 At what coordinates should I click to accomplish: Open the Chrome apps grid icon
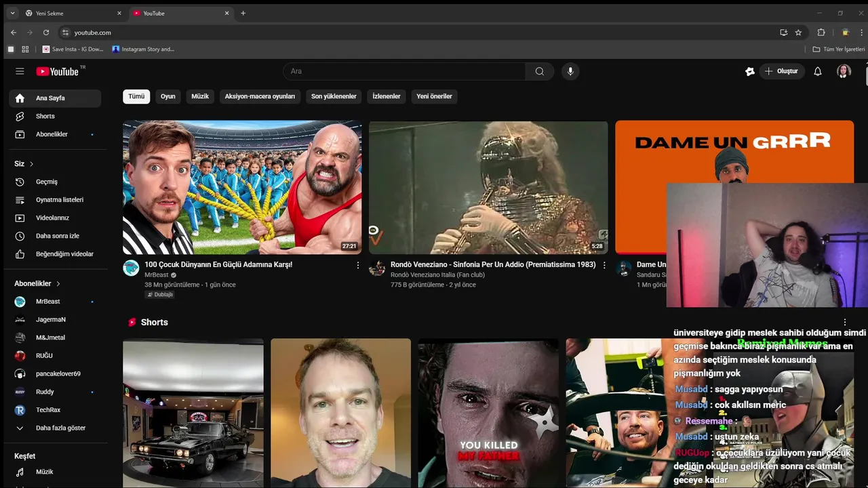tap(25, 49)
